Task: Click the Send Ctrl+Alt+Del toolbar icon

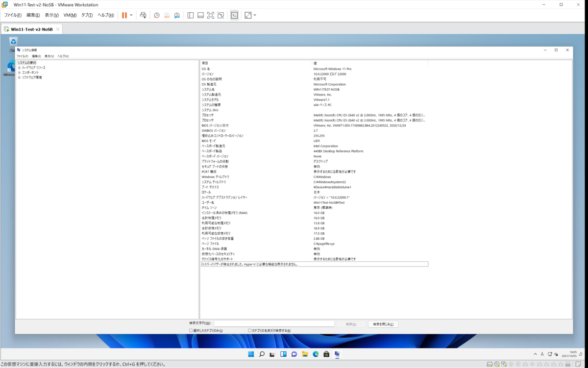Action: 143,15
